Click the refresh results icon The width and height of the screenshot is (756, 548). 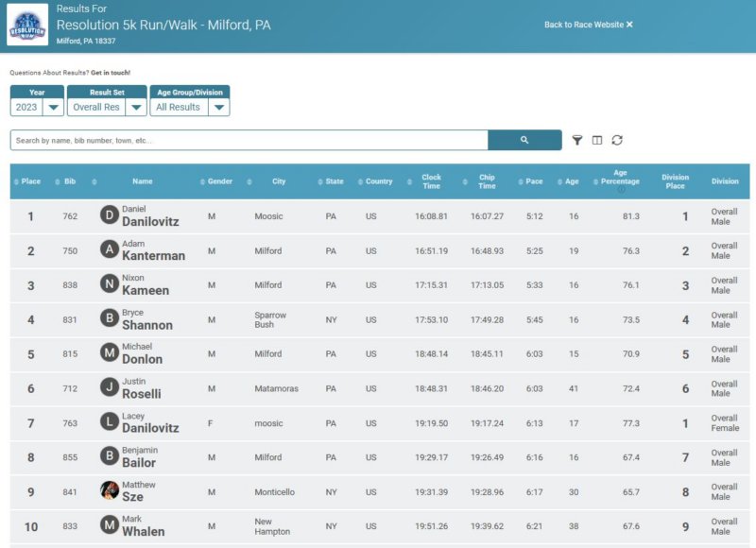(617, 140)
